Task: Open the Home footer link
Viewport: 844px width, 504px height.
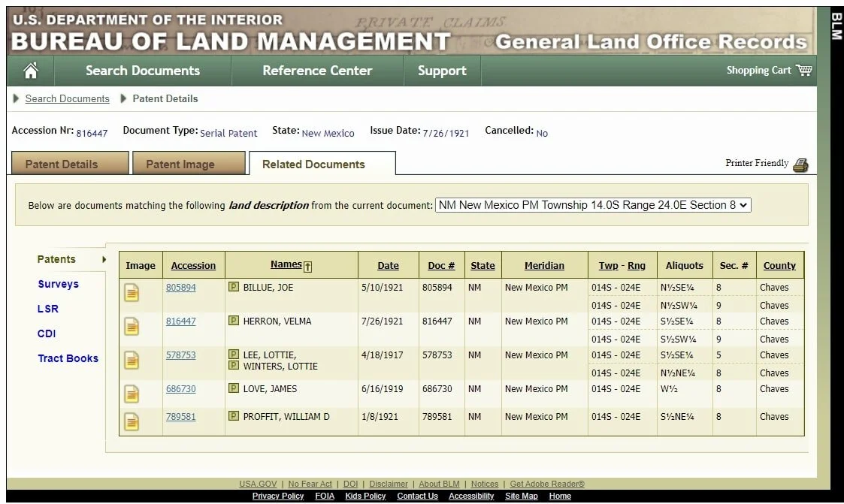Action: (560, 496)
